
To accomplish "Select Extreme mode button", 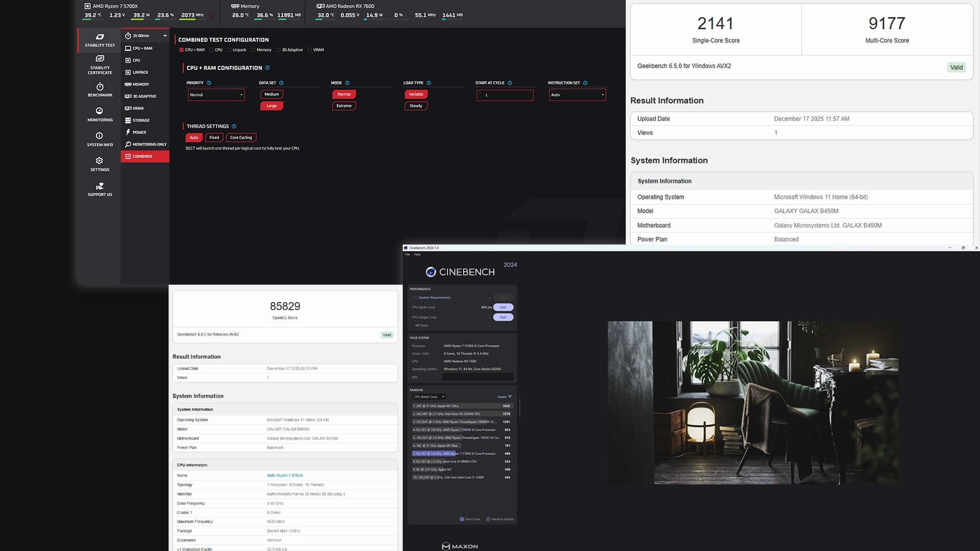I will click(x=344, y=106).
